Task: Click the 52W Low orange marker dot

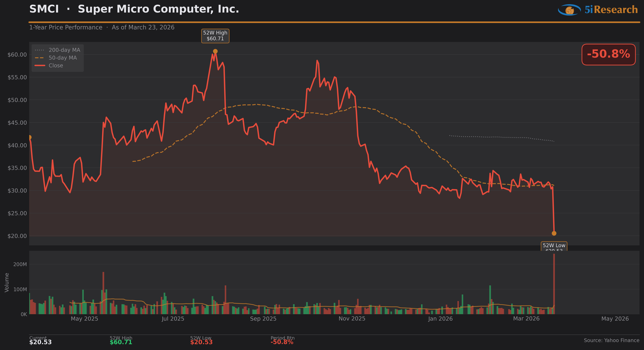Action: [x=554, y=233]
